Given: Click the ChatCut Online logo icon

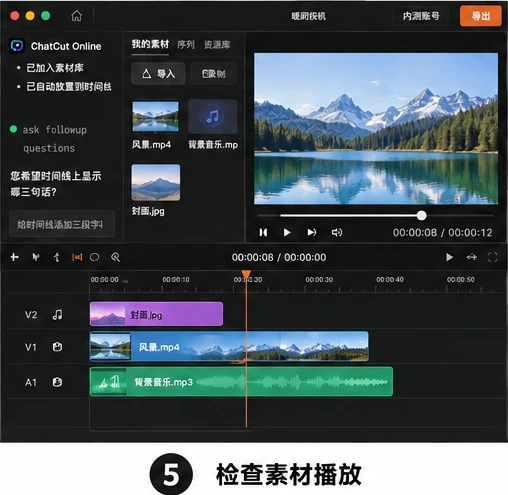Looking at the screenshot, I should click(x=17, y=46).
